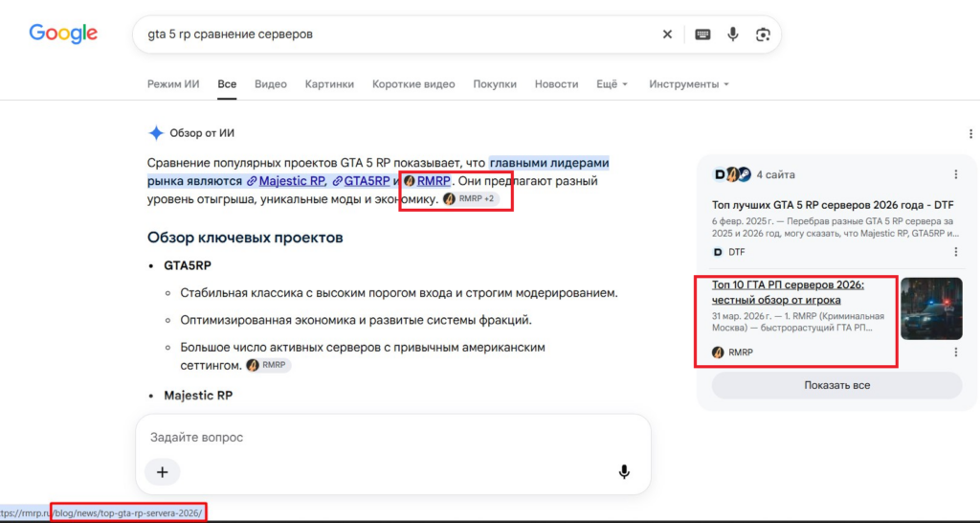Image resolution: width=980 pixels, height=523 pixels.
Task: Click the police car thumbnail image
Action: 931,308
